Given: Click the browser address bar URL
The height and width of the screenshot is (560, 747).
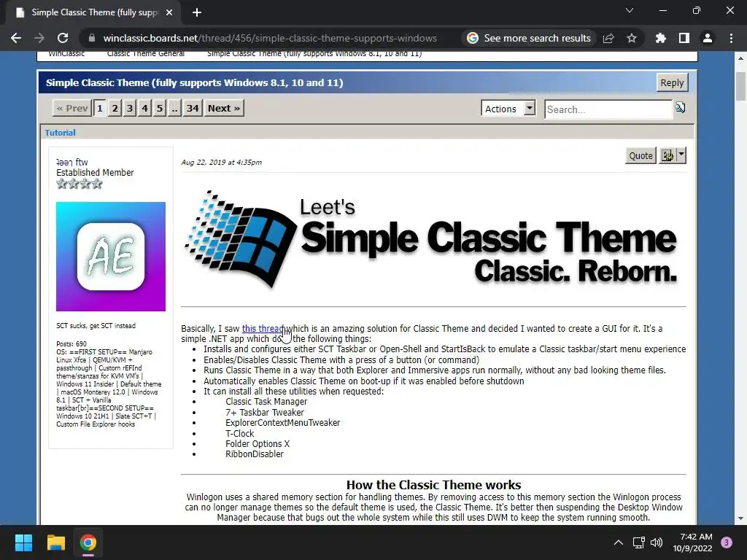Looking at the screenshot, I should coord(270,38).
